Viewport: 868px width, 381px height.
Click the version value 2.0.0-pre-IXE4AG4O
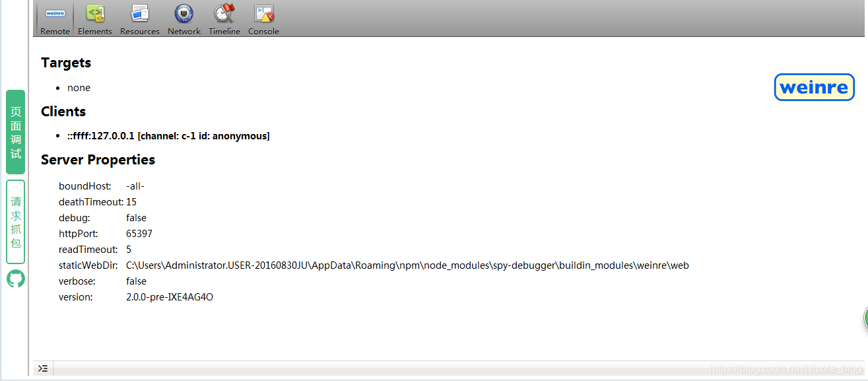(170, 297)
